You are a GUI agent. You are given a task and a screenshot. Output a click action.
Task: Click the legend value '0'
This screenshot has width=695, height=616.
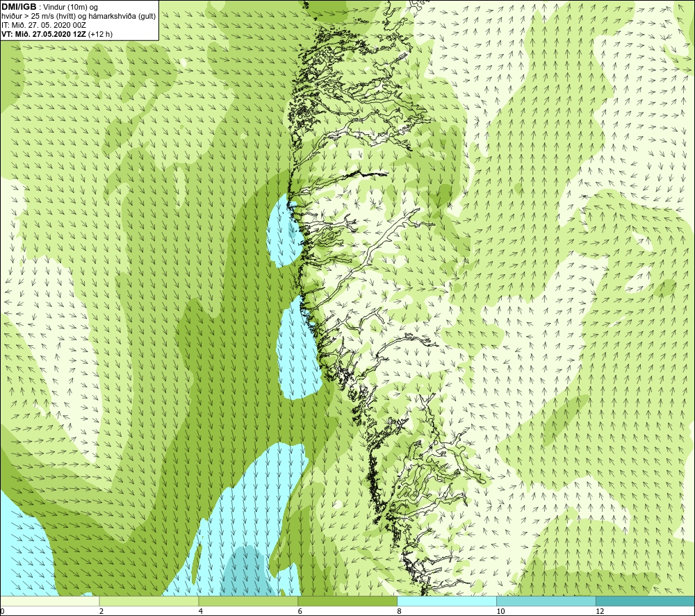pos(2,611)
